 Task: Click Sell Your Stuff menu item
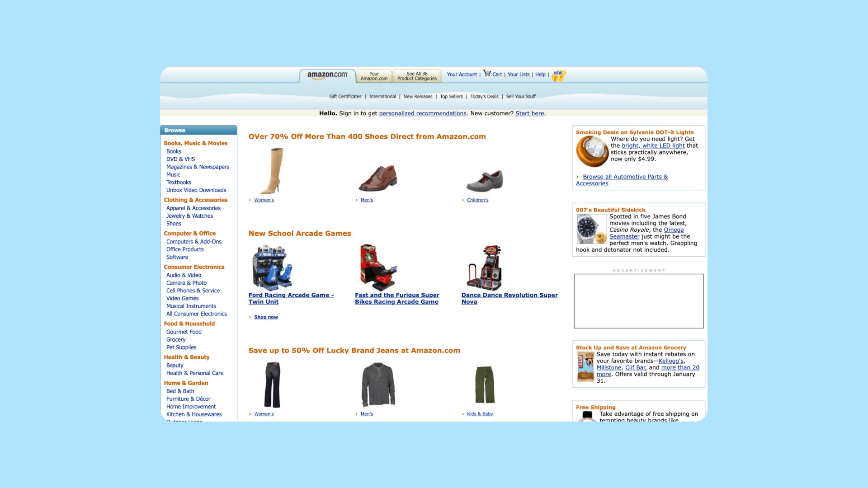point(519,96)
